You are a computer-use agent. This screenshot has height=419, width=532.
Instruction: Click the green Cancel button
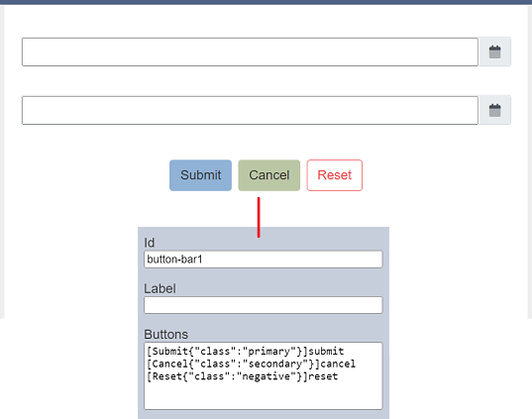269,175
